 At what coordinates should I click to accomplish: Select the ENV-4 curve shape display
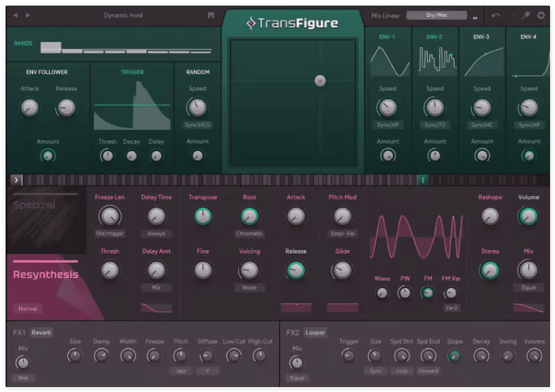pos(530,61)
